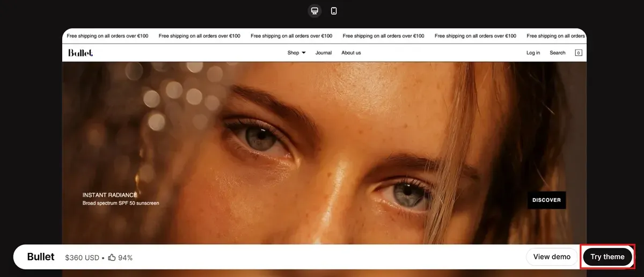Click the View demo button
Screen dimensions: 644x277
tap(552, 257)
